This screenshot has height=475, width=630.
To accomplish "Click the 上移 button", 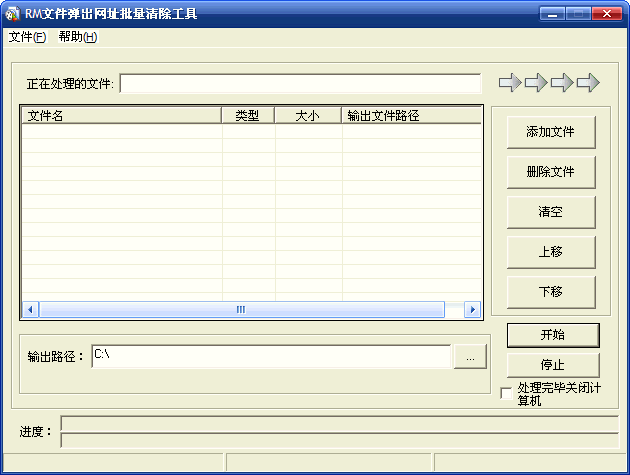I will [x=551, y=252].
